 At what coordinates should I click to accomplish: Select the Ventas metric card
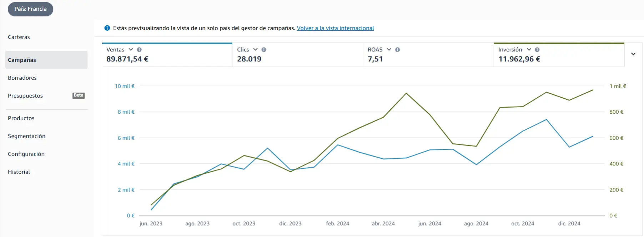[x=167, y=55]
